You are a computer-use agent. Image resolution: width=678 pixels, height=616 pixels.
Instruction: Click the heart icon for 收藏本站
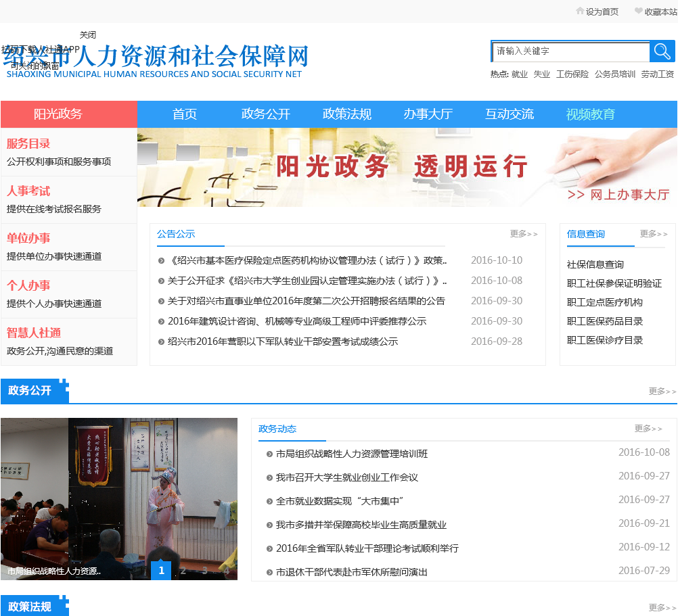click(x=638, y=11)
